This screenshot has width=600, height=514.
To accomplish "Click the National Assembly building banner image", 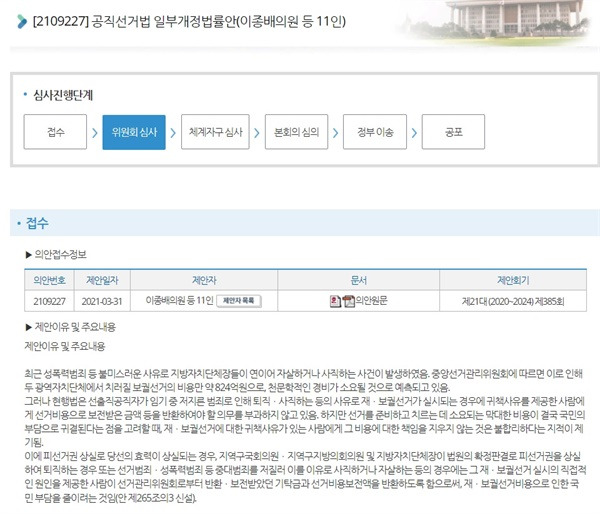I will [x=497, y=21].
